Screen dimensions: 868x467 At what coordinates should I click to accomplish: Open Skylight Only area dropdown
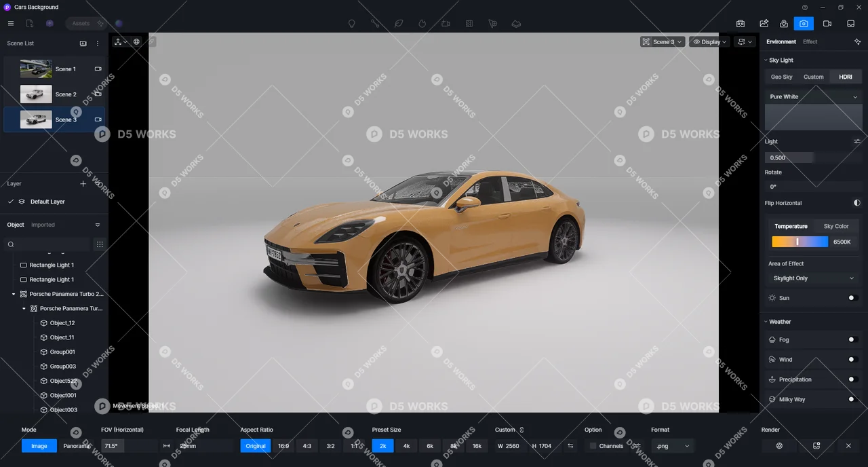(814, 278)
